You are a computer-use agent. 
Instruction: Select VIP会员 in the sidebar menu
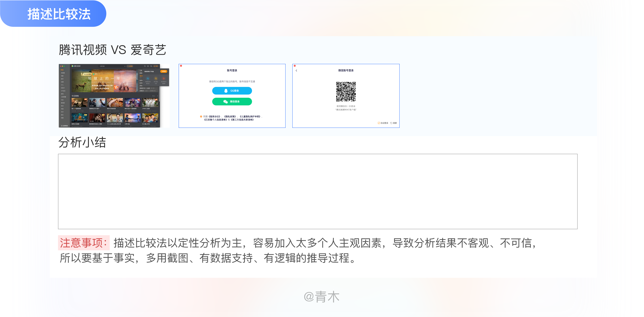tap(63, 91)
